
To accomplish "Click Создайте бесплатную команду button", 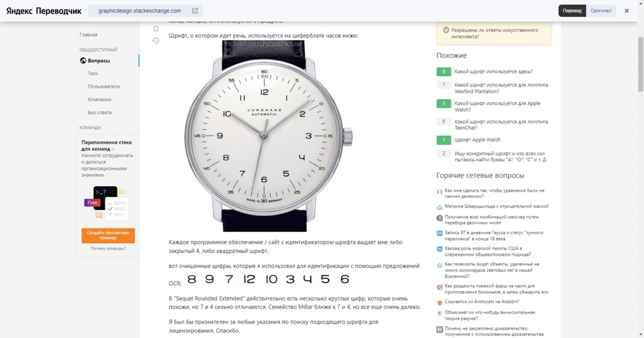I will point(108,235).
